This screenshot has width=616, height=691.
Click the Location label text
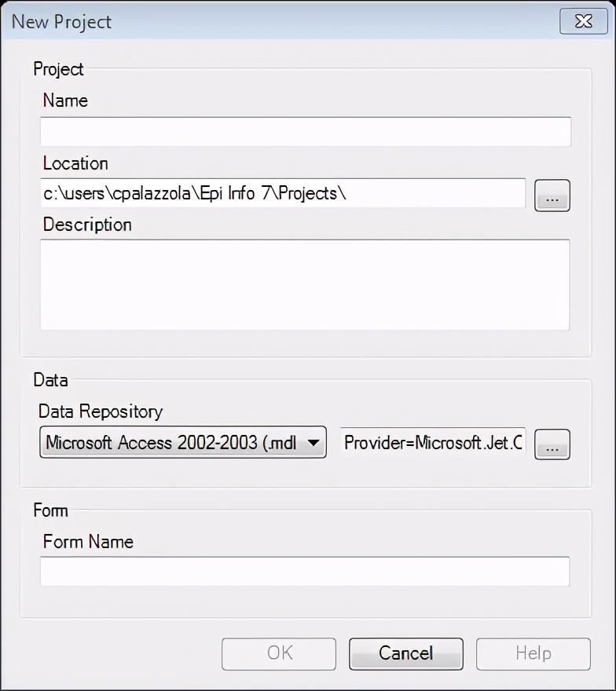point(75,163)
